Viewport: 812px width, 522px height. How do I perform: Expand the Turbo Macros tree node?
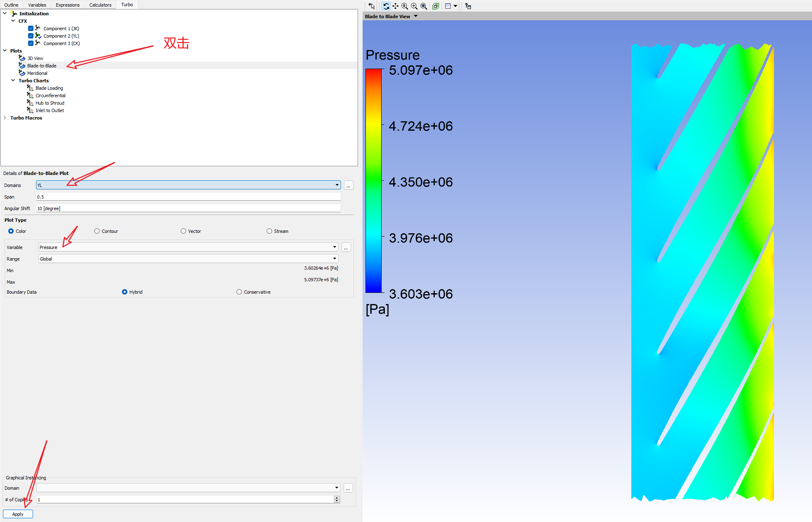click(x=5, y=118)
